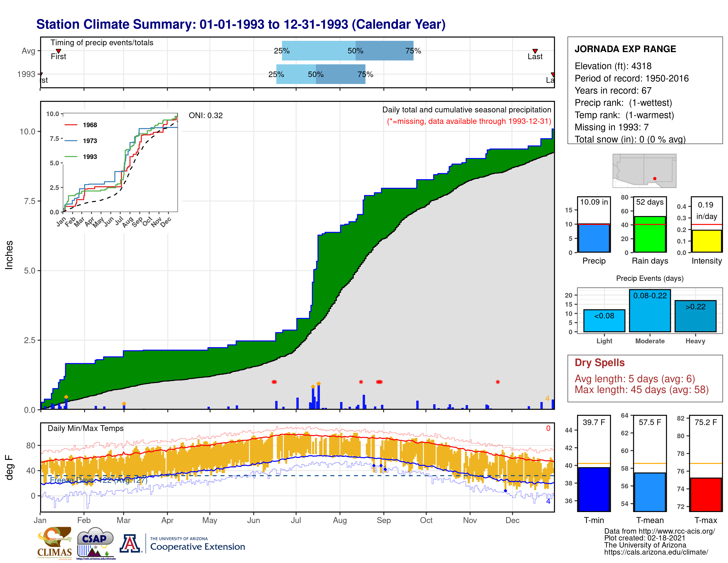728x563 pixels.
Task: Click the JORNADA EXP RANGE station title
Action: point(625,49)
